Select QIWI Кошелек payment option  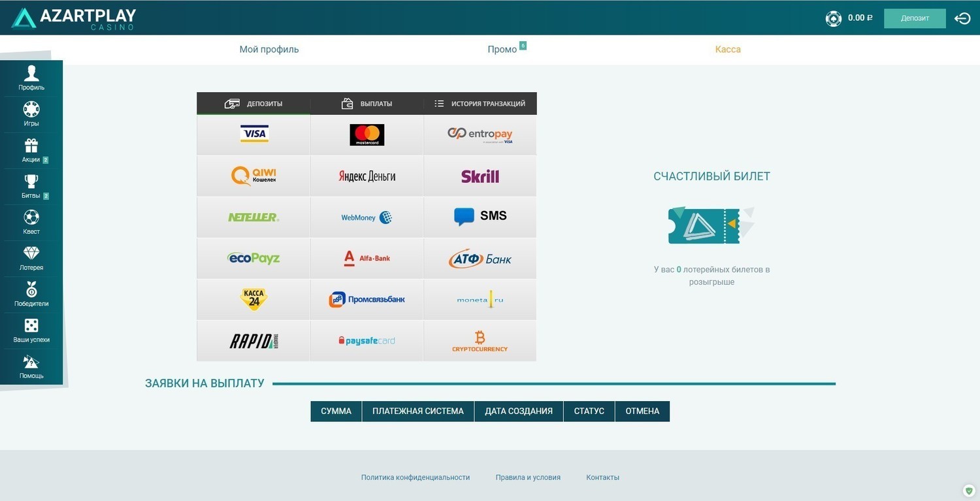tap(253, 176)
